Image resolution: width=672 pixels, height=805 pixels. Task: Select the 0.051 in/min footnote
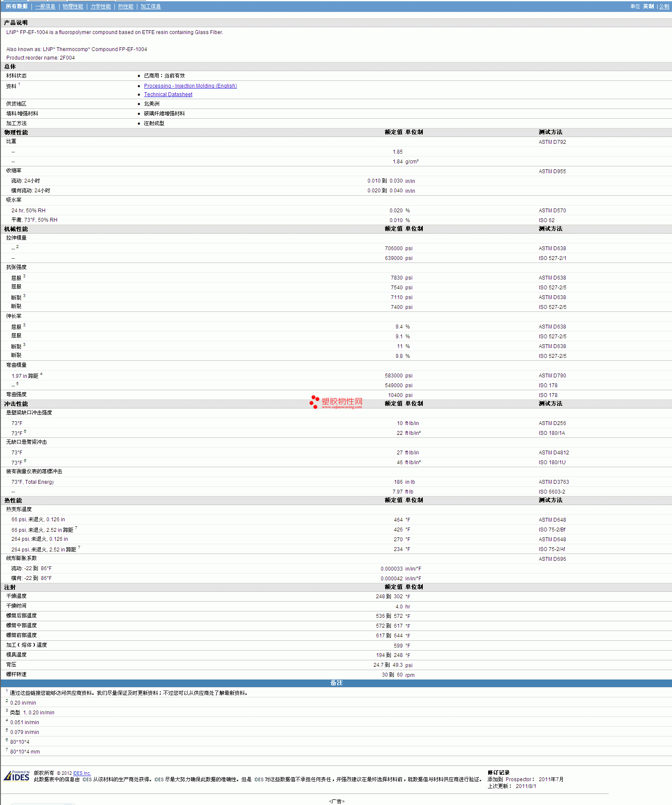coord(25,722)
